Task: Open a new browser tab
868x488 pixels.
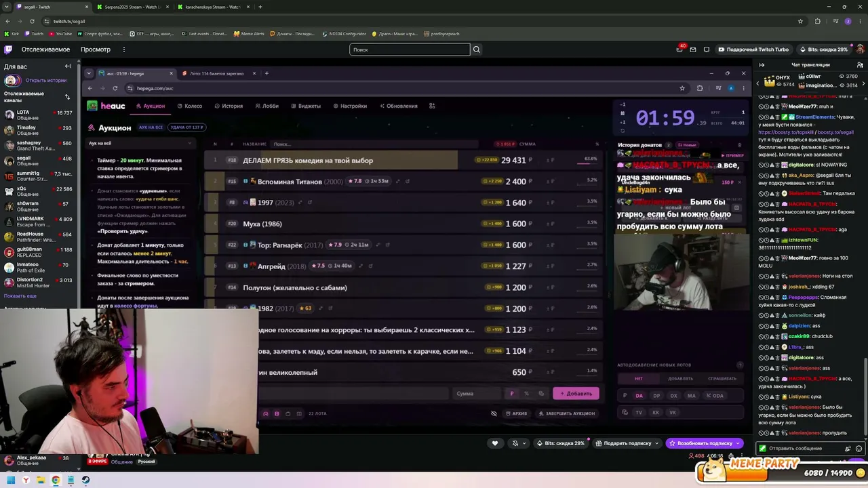Action: pyautogui.click(x=260, y=7)
